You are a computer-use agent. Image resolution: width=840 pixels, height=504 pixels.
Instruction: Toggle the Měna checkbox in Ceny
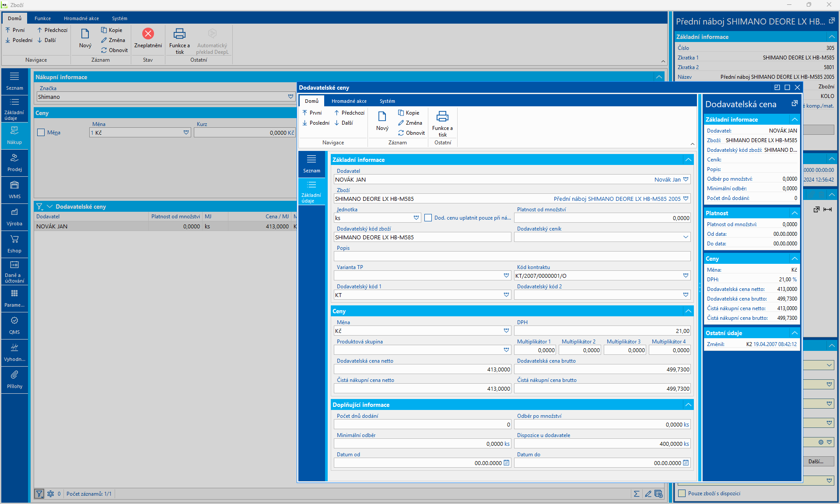tap(41, 133)
